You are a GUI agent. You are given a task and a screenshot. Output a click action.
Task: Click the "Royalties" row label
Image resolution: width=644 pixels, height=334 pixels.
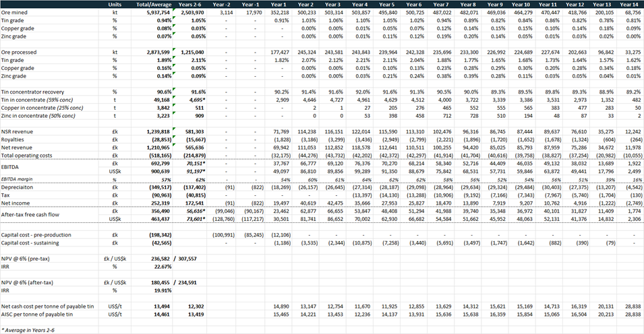(13, 138)
